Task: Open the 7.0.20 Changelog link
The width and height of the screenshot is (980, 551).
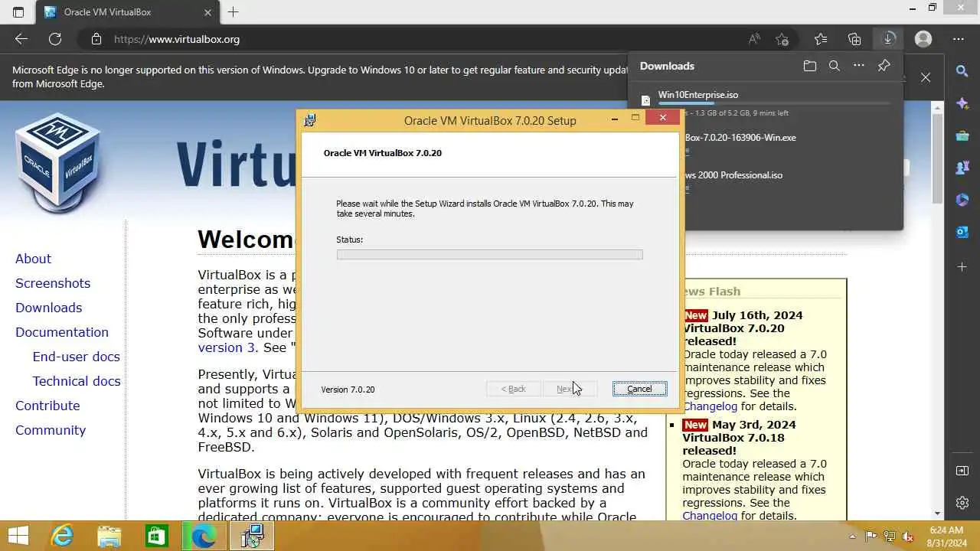Action: (x=710, y=406)
